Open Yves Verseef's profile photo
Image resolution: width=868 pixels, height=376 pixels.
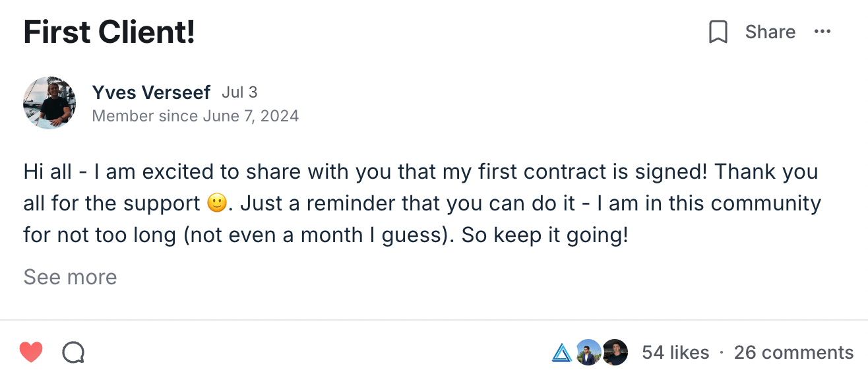[x=49, y=102]
